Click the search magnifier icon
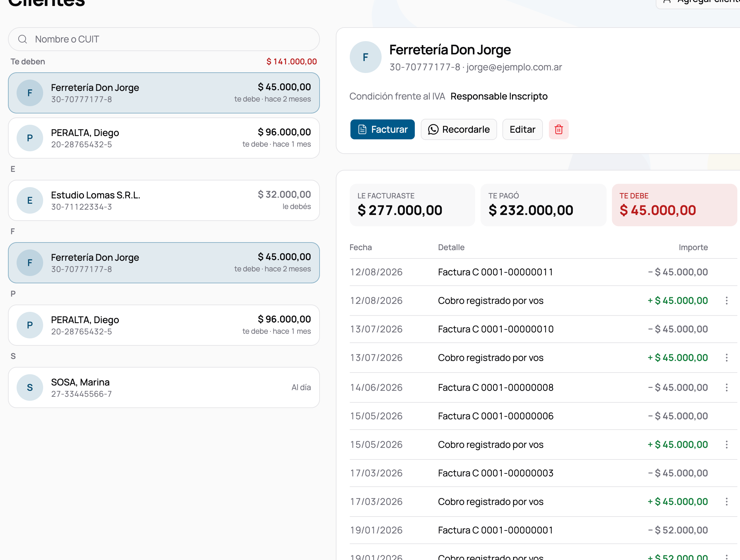This screenshot has width=740, height=560. pyautogui.click(x=23, y=39)
